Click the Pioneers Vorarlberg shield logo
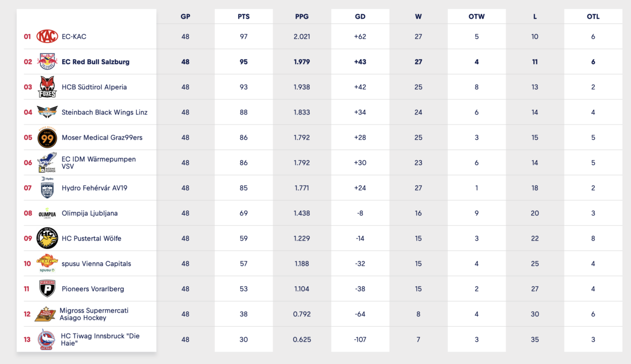The image size is (631, 364). [47, 288]
